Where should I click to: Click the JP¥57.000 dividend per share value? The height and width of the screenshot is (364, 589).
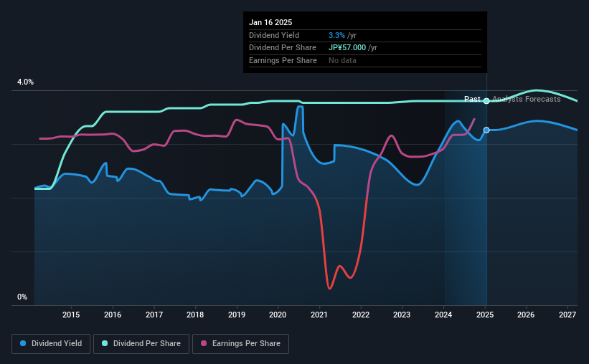347,48
